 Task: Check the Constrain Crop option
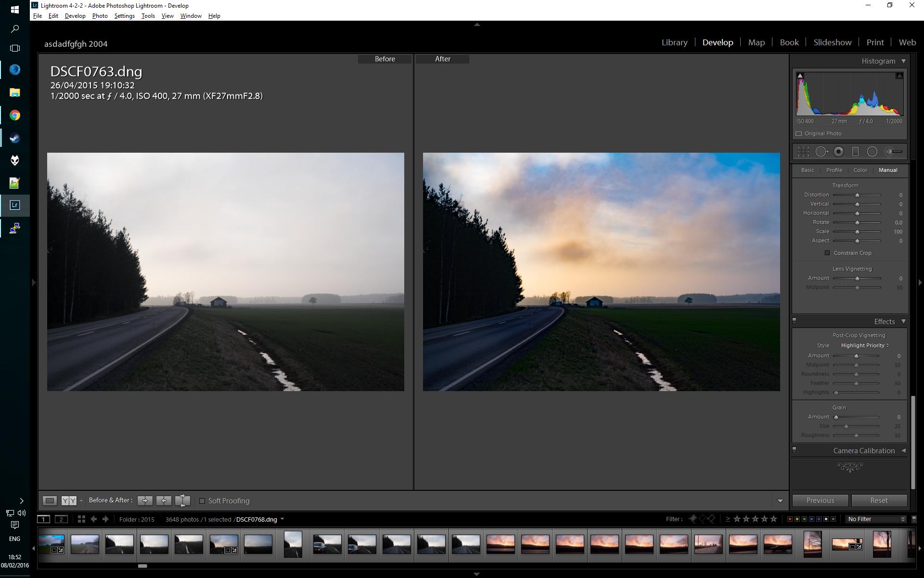coord(827,253)
